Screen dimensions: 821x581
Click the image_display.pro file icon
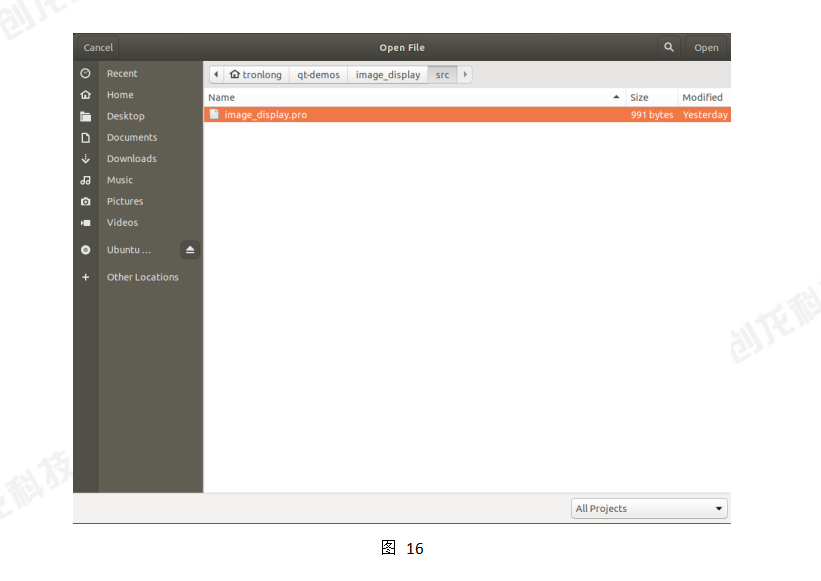coord(214,114)
